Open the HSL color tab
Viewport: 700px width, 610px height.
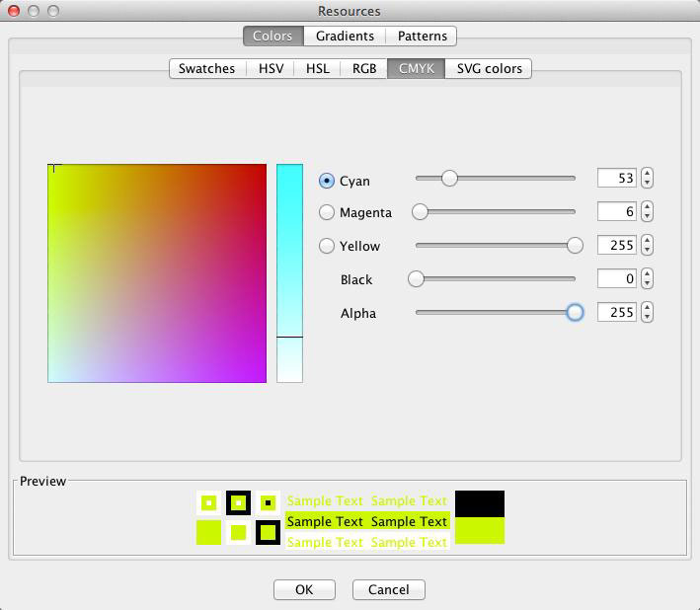click(x=317, y=68)
